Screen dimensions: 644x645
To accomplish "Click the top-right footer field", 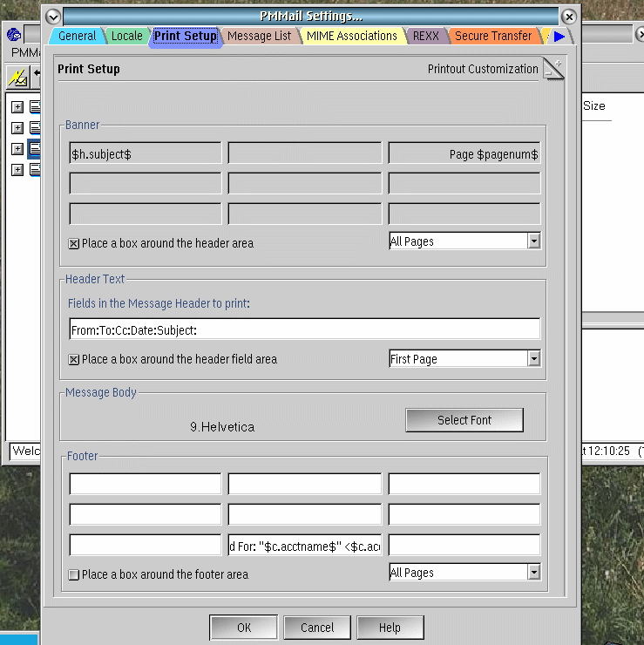I will tap(464, 484).
